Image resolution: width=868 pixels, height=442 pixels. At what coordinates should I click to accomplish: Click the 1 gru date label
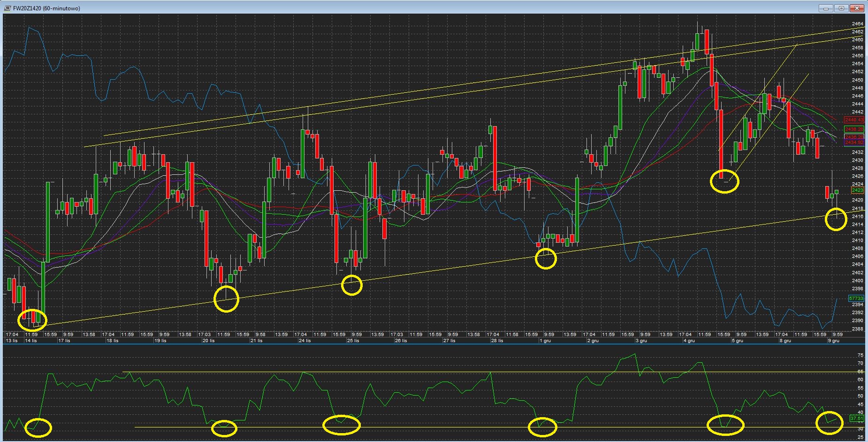545,341
